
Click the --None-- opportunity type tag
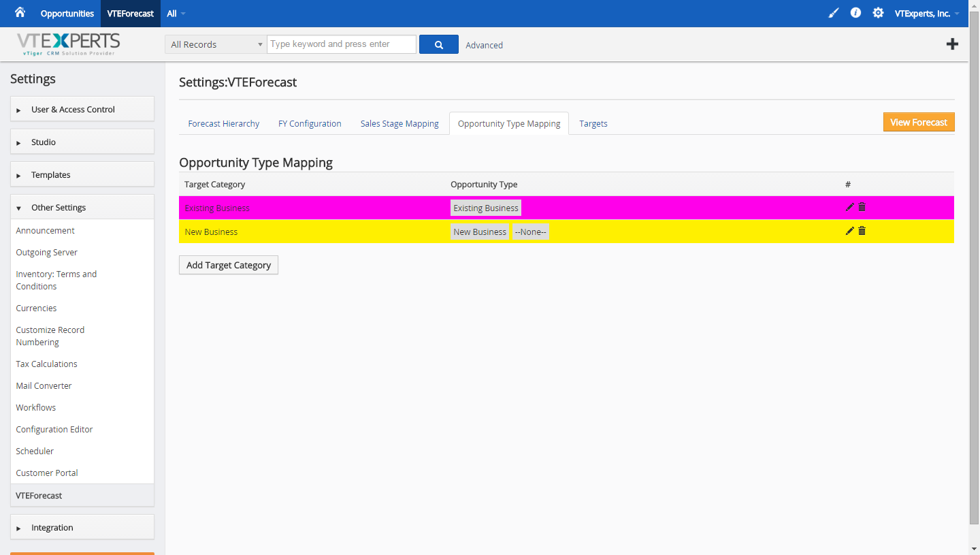pos(531,232)
